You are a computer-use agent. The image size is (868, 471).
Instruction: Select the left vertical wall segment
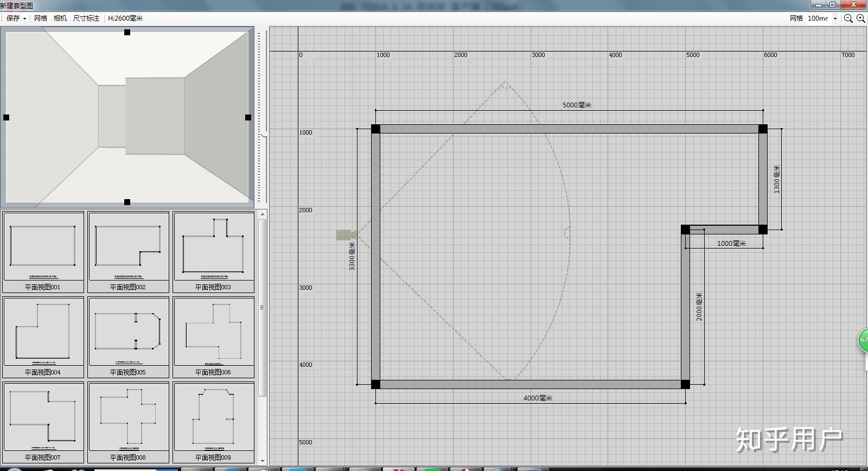click(x=375, y=257)
